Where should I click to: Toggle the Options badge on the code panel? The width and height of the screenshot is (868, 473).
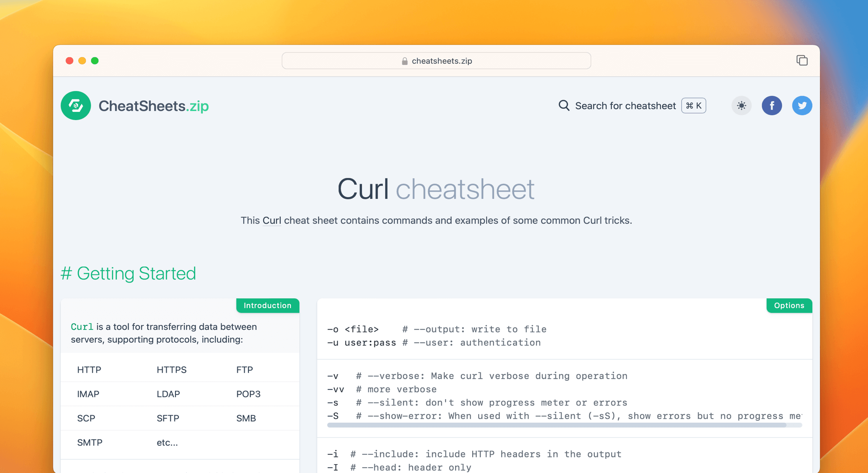pyautogui.click(x=789, y=305)
